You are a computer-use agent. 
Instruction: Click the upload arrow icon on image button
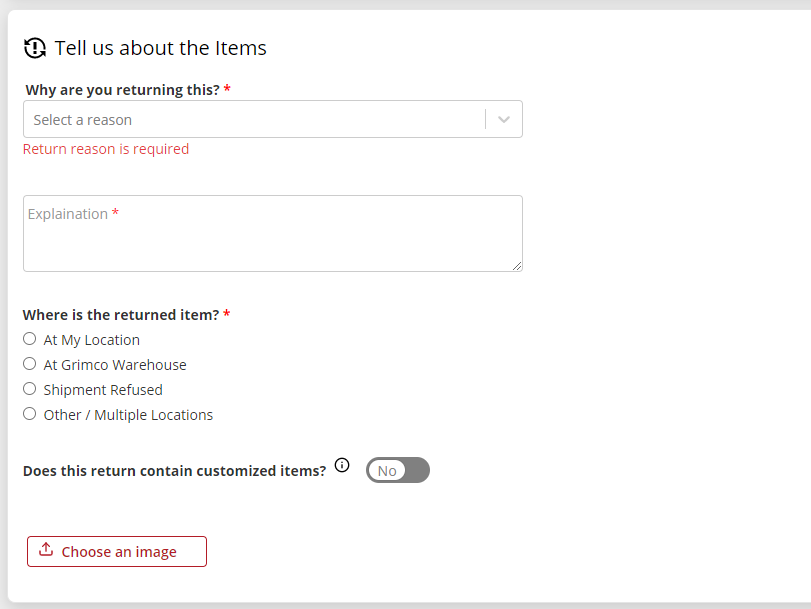[45, 551]
